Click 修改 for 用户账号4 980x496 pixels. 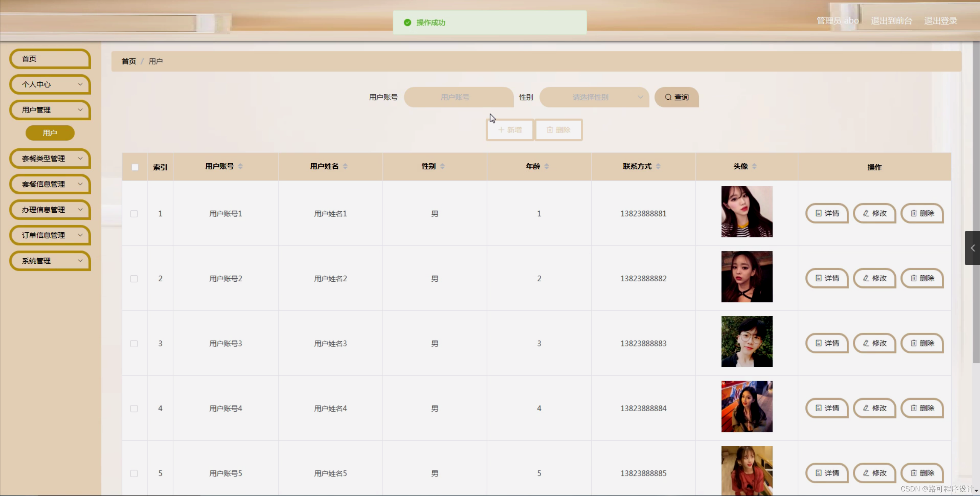[874, 408]
